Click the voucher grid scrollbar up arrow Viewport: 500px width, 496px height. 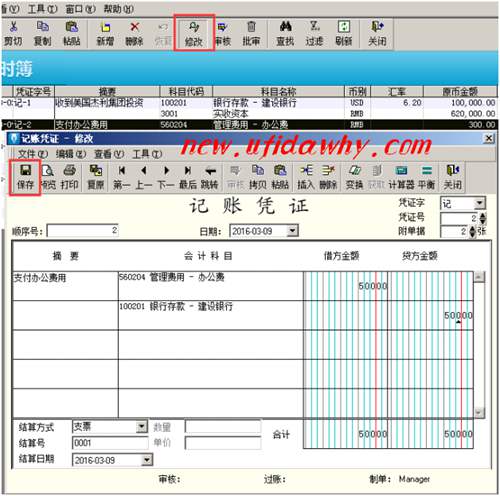tap(479, 277)
